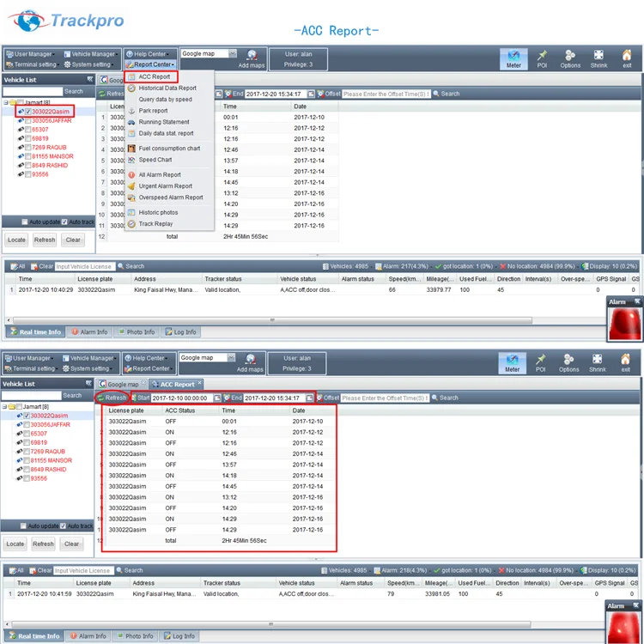Collapse Jamart group in upper vehicle tree
This screenshot has width=644, height=644.
[x=6, y=102]
